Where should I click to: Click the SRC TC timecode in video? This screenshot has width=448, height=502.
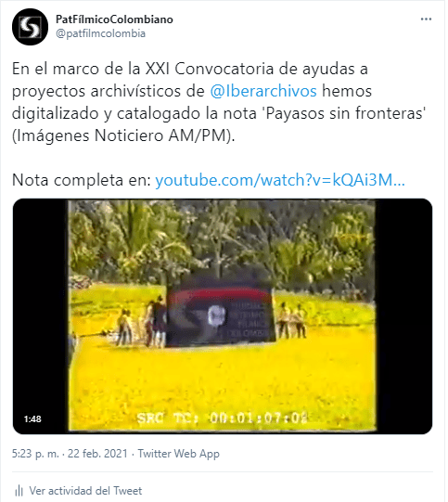coord(222,418)
